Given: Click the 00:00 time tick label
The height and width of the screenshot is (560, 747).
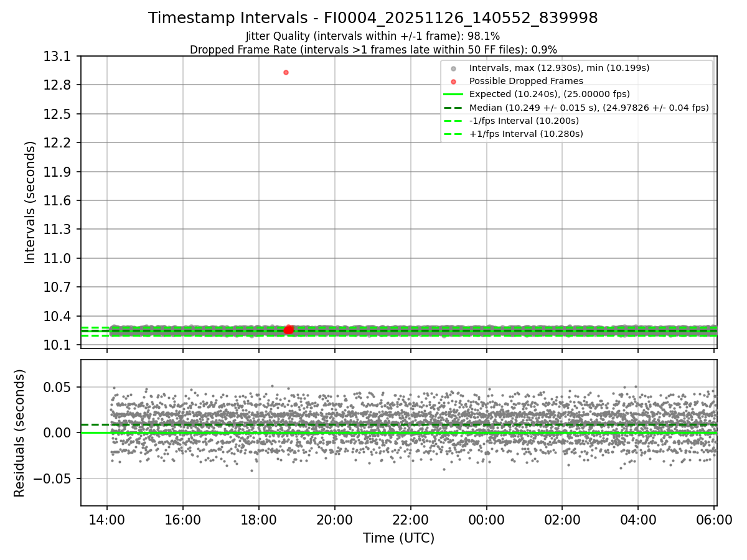Looking at the screenshot, I should [x=487, y=519].
